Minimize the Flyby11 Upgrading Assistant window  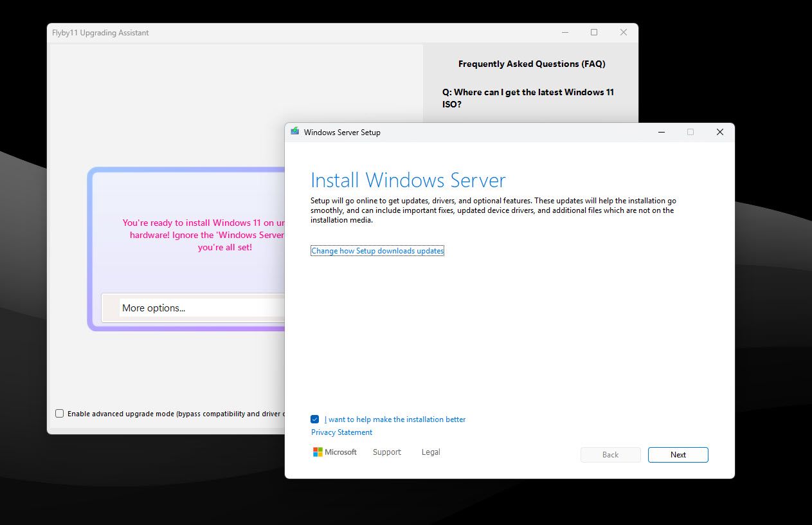(x=564, y=32)
